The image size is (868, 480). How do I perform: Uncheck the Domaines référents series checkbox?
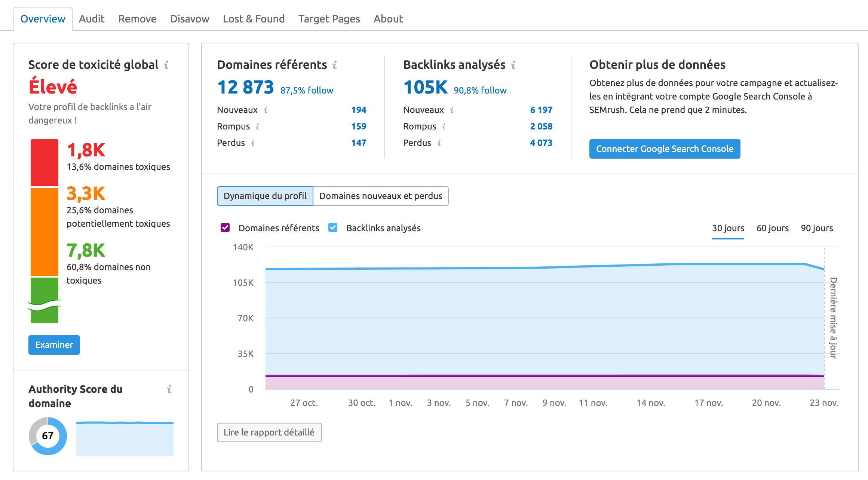(224, 227)
